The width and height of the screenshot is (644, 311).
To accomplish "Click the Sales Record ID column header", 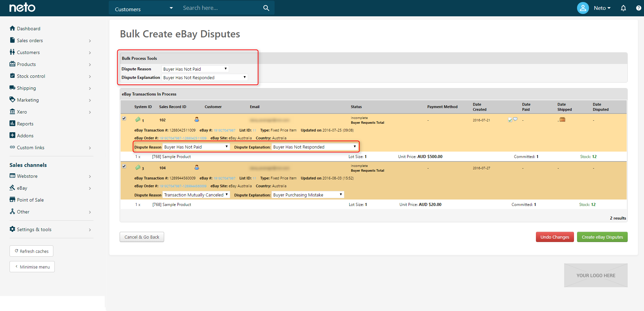I will tap(173, 107).
